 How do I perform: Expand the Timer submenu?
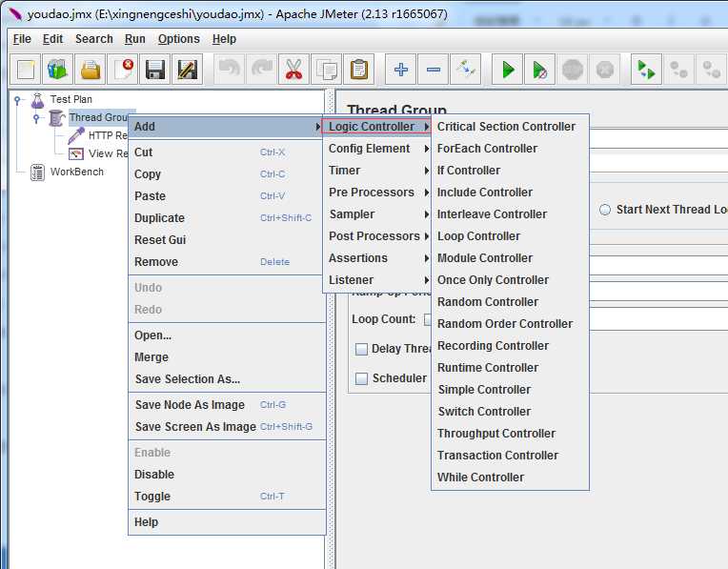pyautogui.click(x=377, y=171)
